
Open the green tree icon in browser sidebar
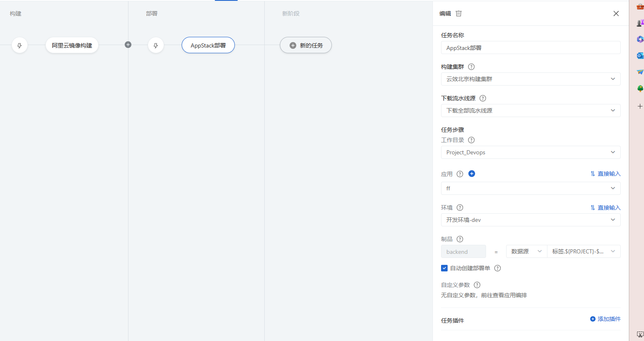[x=640, y=88]
